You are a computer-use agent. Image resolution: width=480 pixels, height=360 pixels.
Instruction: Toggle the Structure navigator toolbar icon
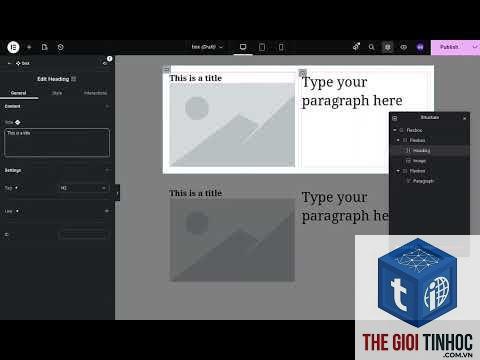click(387, 47)
